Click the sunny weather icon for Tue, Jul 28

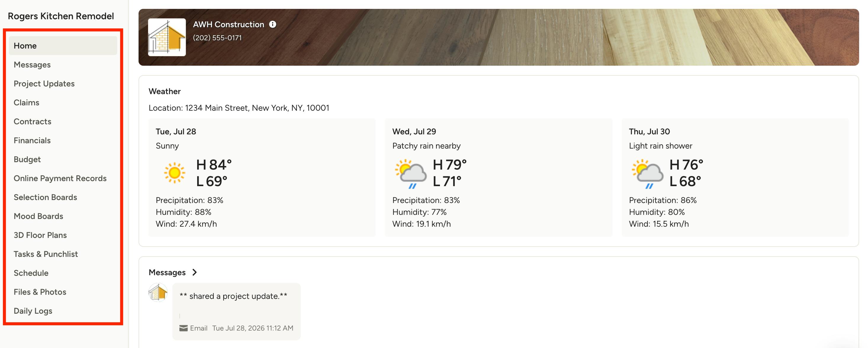tap(174, 173)
